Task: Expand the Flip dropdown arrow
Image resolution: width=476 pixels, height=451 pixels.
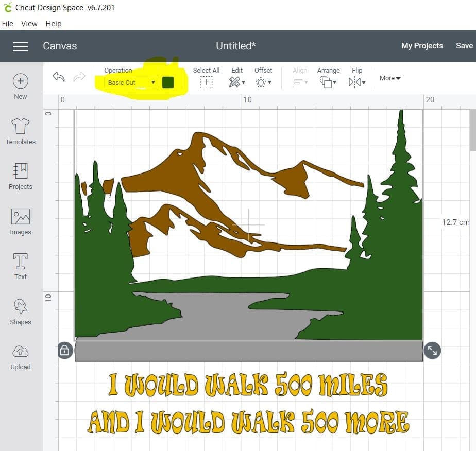Action: pos(364,82)
